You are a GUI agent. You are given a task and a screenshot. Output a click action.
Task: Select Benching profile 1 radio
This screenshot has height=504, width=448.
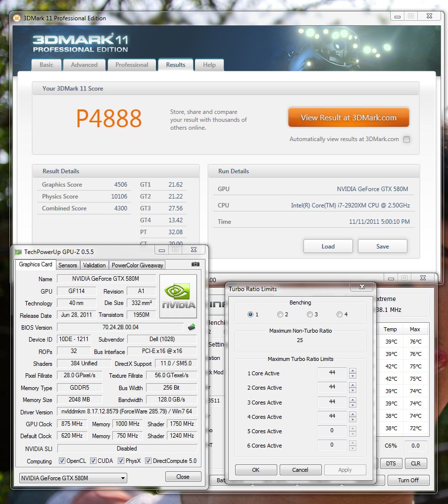pyautogui.click(x=250, y=314)
